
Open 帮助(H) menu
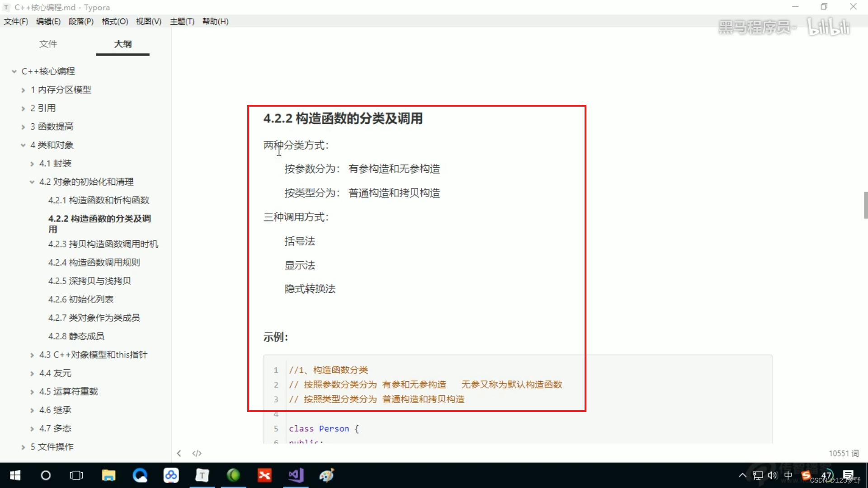[x=215, y=21]
